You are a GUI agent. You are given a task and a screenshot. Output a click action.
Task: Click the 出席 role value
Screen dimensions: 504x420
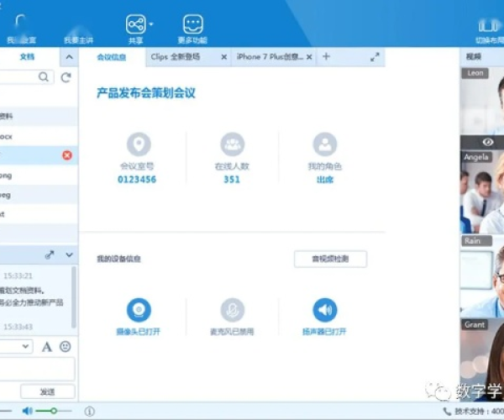325,180
